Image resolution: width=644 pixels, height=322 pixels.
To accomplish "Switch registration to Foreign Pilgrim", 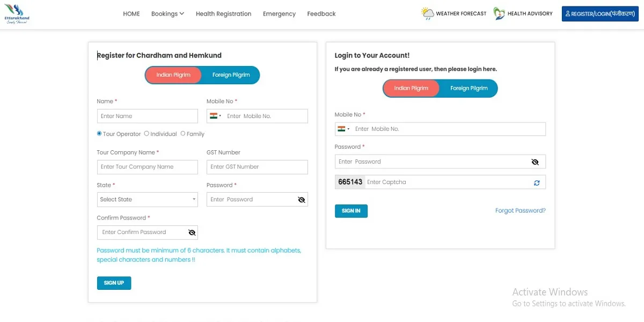I will tap(231, 75).
